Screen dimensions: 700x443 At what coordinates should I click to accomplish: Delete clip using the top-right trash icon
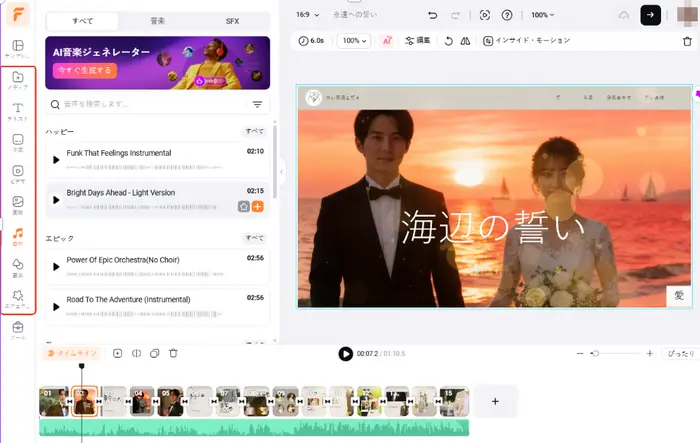point(686,41)
